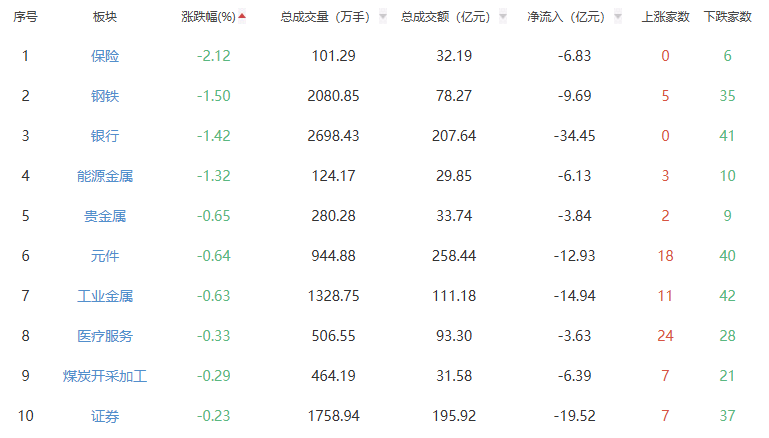Viewport: 769px width, 438px height.
Task: Click the sort arrow beside 总成交量（万手）
Action: click(x=383, y=17)
